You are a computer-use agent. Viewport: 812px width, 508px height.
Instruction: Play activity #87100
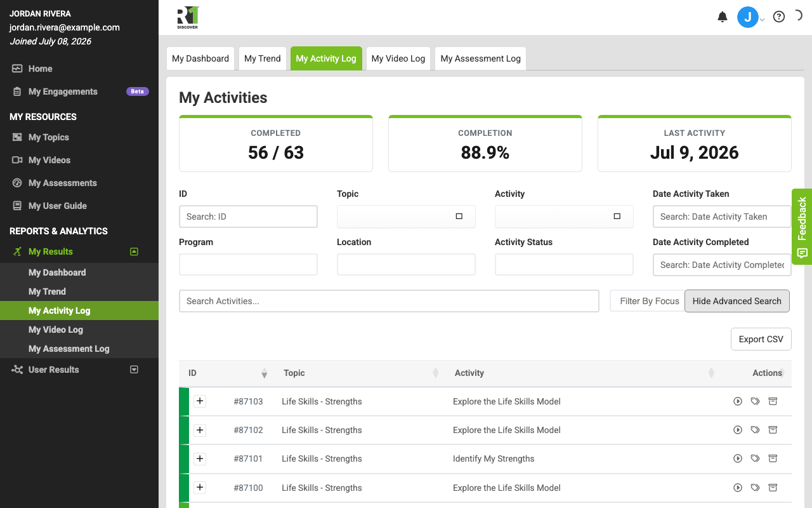click(x=738, y=488)
